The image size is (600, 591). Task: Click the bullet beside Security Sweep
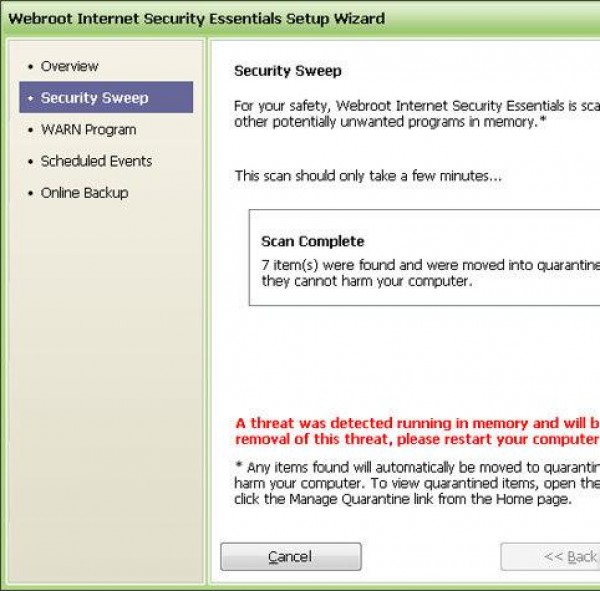pyautogui.click(x=31, y=98)
